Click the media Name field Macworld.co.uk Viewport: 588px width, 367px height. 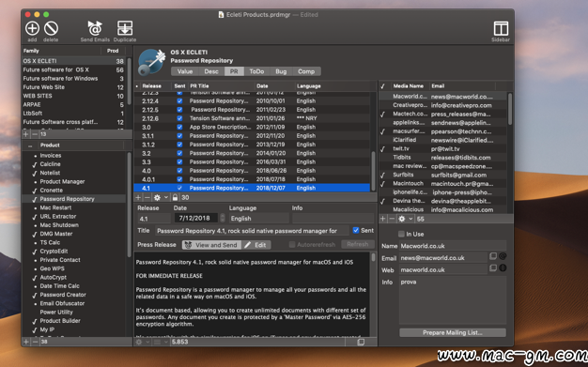click(x=452, y=246)
